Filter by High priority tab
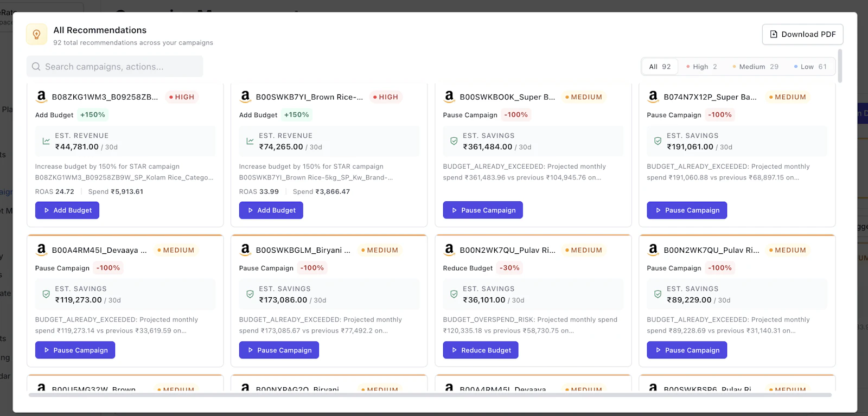The image size is (868, 416). 701,67
